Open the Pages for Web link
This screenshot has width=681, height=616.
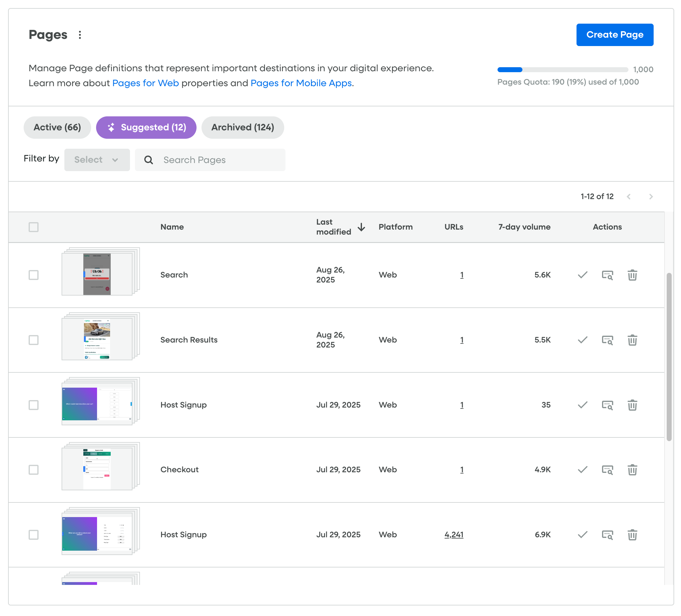pos(146,83)
